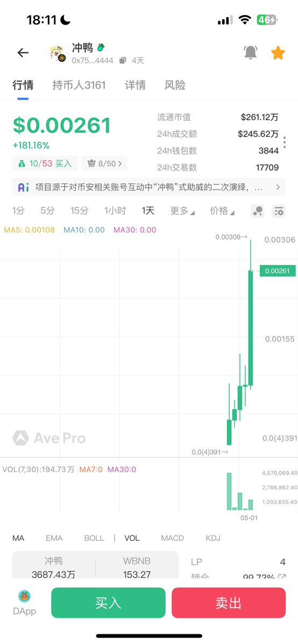Viewport: 298px width, 644px height.
Task: Tap the MA30: 0.00 label
Action: [x=134, y=230]
